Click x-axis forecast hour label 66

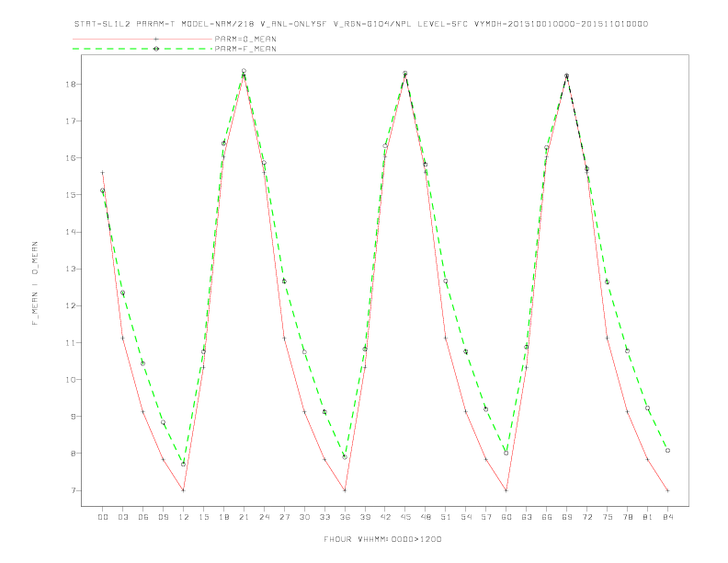coord(547,517)
